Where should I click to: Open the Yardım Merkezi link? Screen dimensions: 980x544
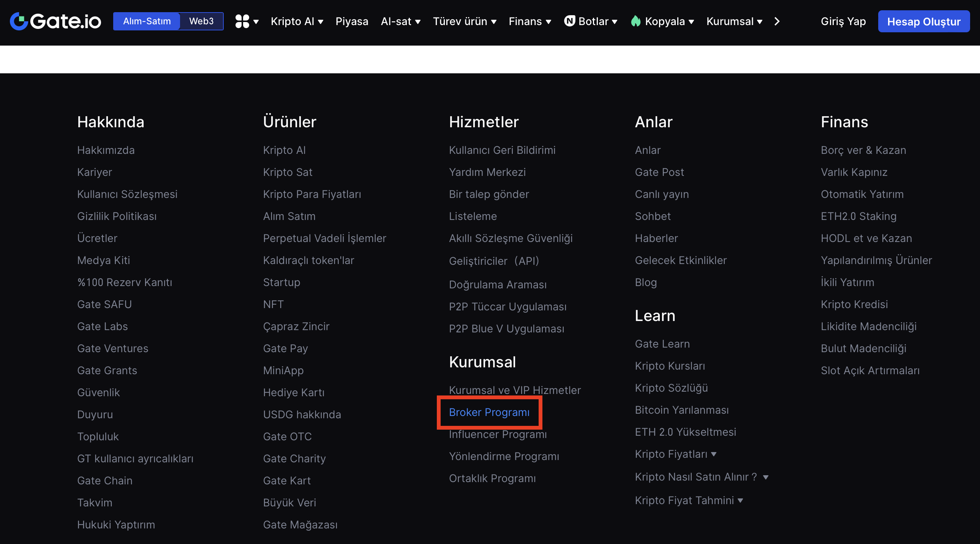click(x=487, y=172)
